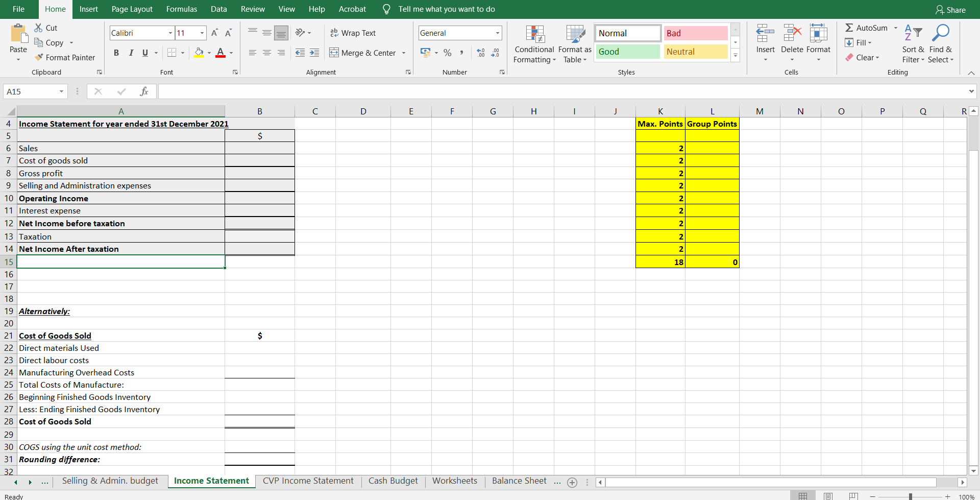Click the Increase Decimal icon
The image size is (980, 500).
(x=480, y=53)
